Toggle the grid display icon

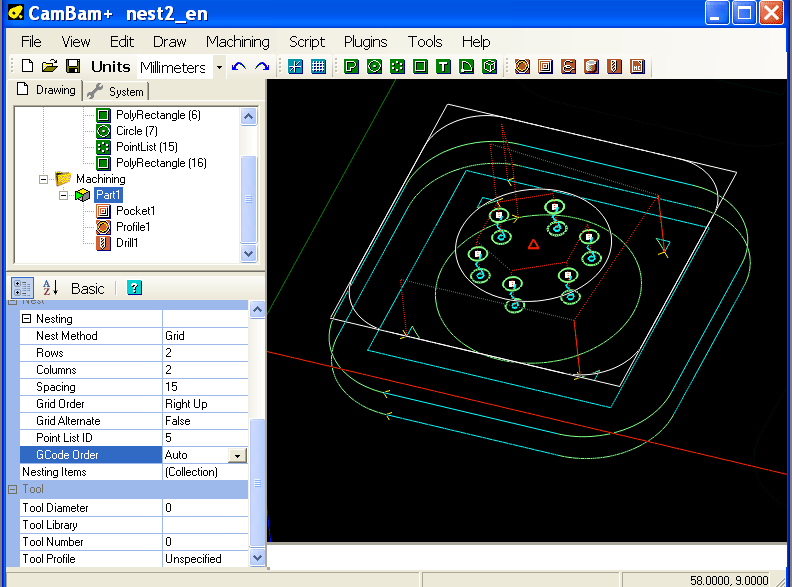click(318, 67)
